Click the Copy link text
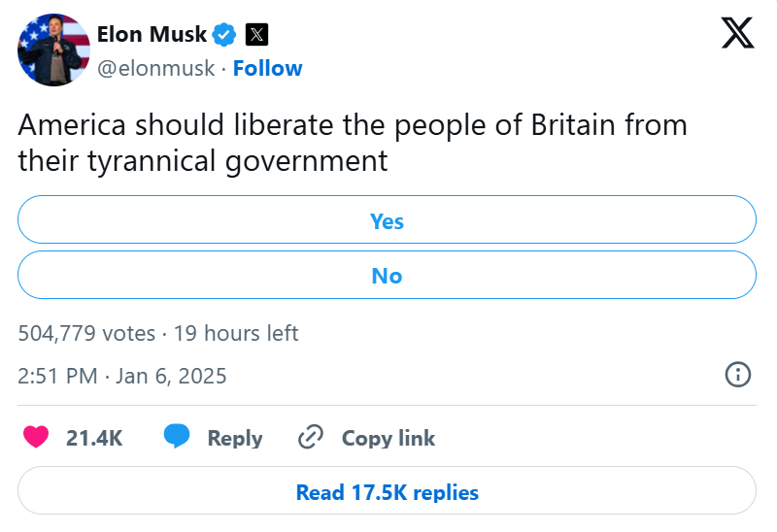Viewport: 777px width, 532px height. (388, 438)
